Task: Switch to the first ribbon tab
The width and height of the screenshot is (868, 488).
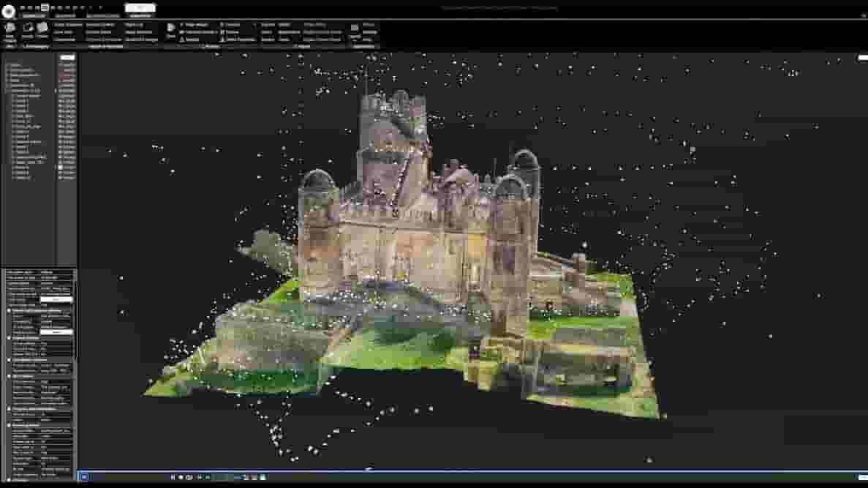Action: (x=33, y=15)
